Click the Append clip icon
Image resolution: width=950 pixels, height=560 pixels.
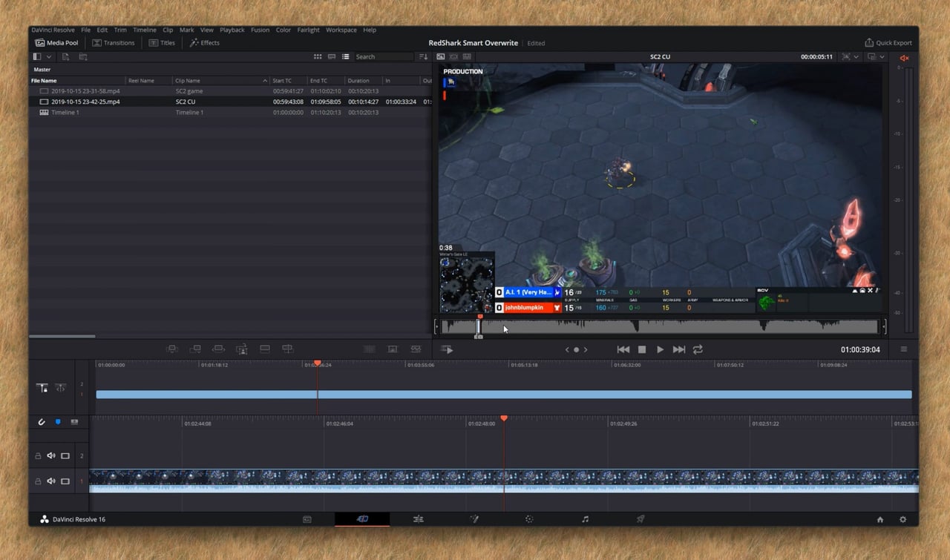[x=196, y=349]
